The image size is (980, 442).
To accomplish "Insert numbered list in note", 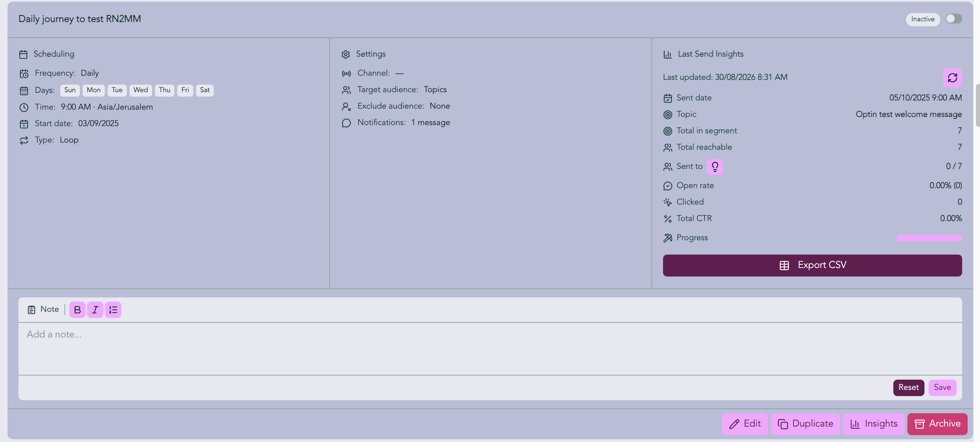I will pyautogui.click(x=113, y=310).
